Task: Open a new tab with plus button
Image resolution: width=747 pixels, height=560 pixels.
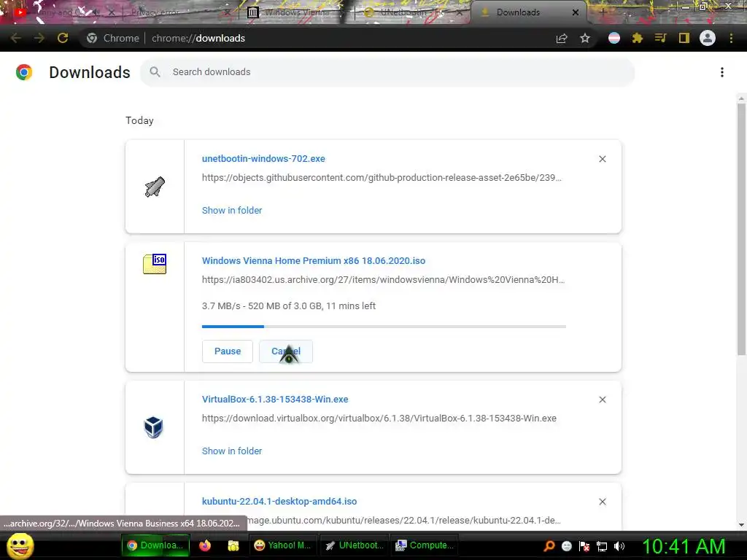Action: 603,12
